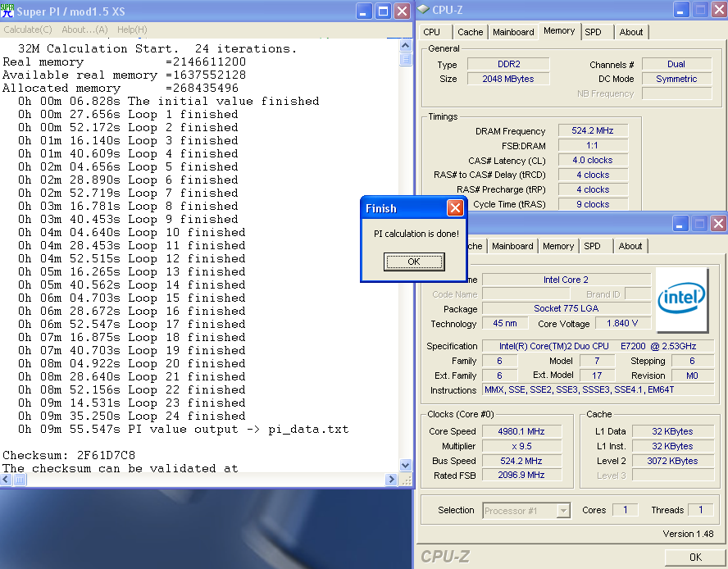Click the FSB:DRAM 1:1 field
Screen dimensions: 728x569
pyautogui.click(x=593, y=145)
